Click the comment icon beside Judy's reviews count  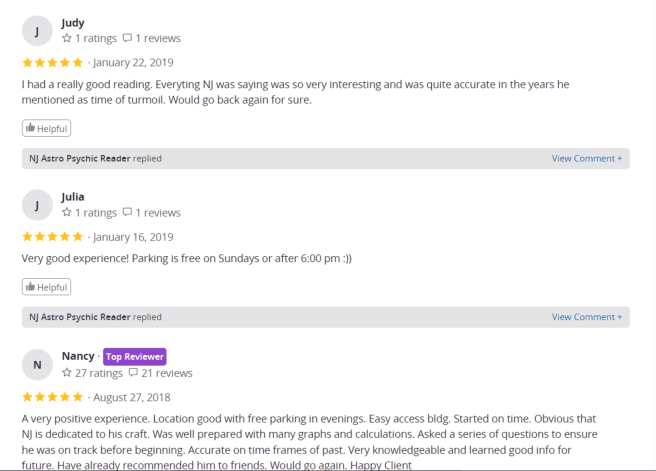point(127,39)
